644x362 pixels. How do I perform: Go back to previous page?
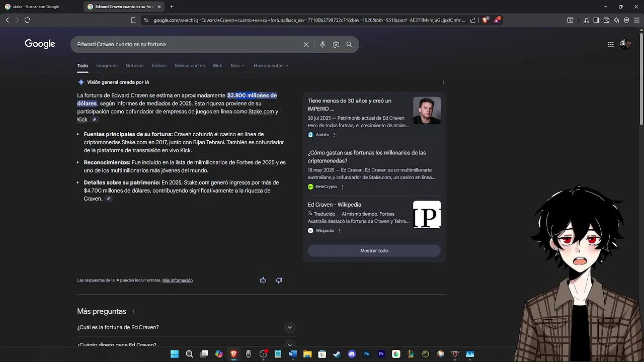[8, 20]
